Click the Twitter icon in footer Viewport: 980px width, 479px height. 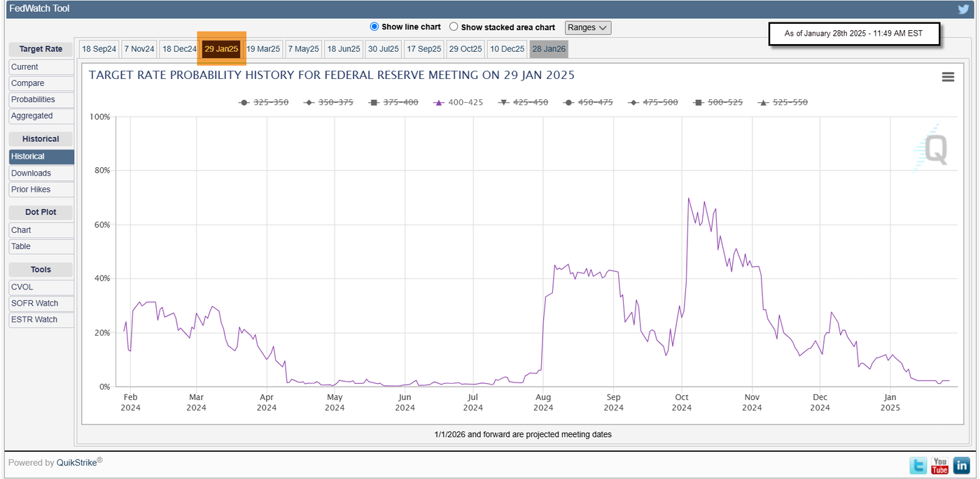[x=918, y=465]
